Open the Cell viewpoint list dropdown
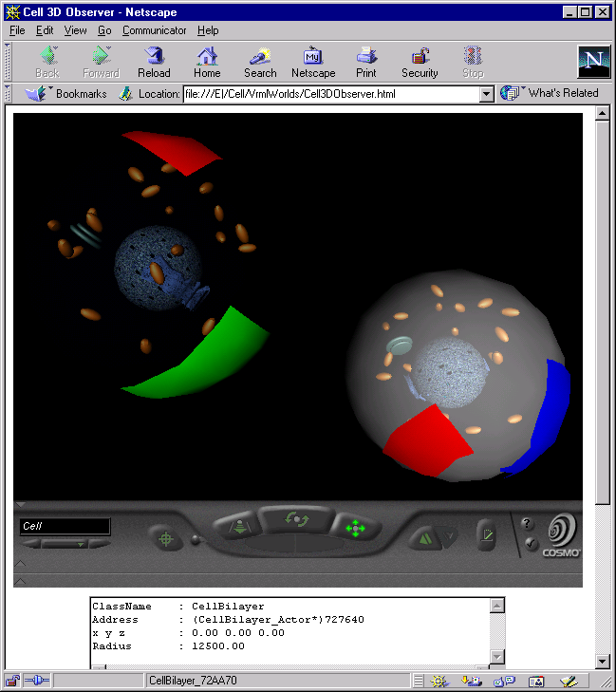This screenshot has width=616, height=692. pyautogui.click(x=65, y=544)
